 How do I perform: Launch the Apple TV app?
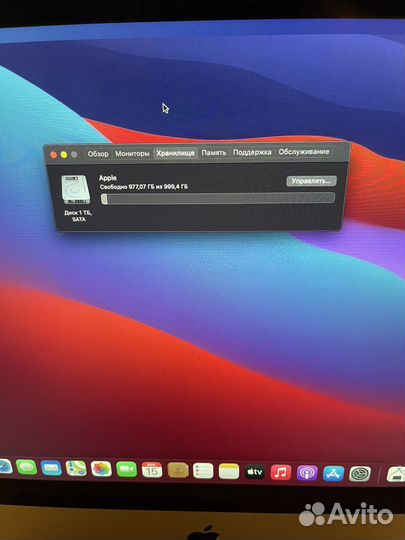pos(255,472)
